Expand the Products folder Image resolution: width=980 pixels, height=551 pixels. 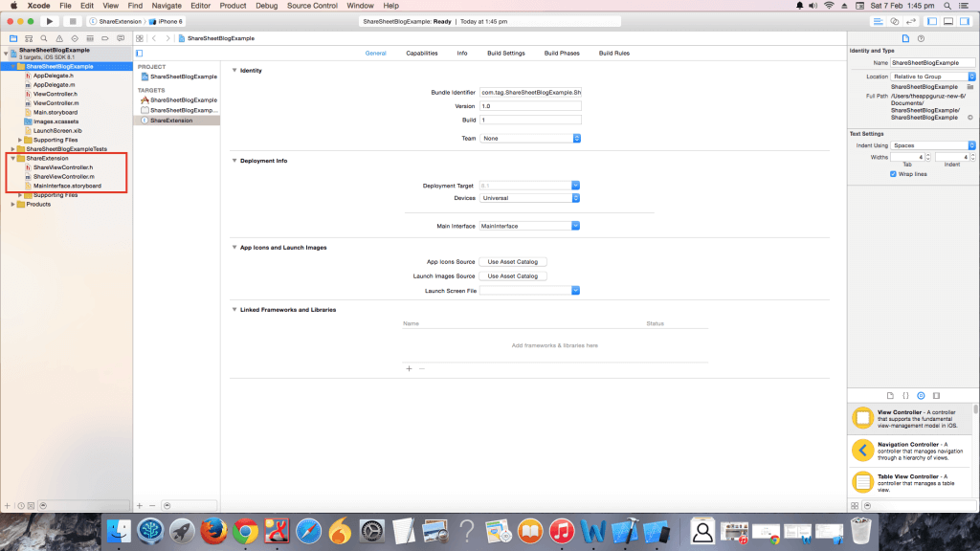click(x=12, y=205)
